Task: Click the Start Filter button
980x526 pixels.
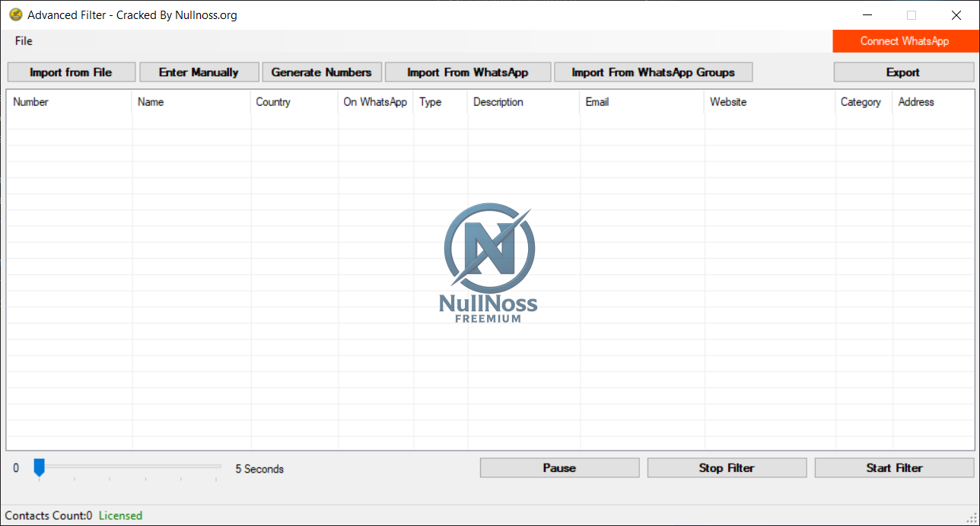Action: click(894, 468)
